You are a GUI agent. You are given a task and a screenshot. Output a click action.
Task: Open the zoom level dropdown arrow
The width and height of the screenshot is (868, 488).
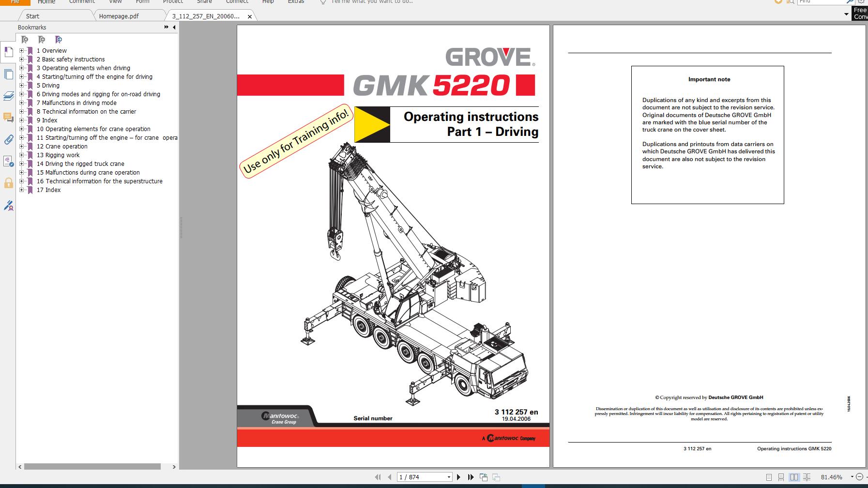point(852,477)
